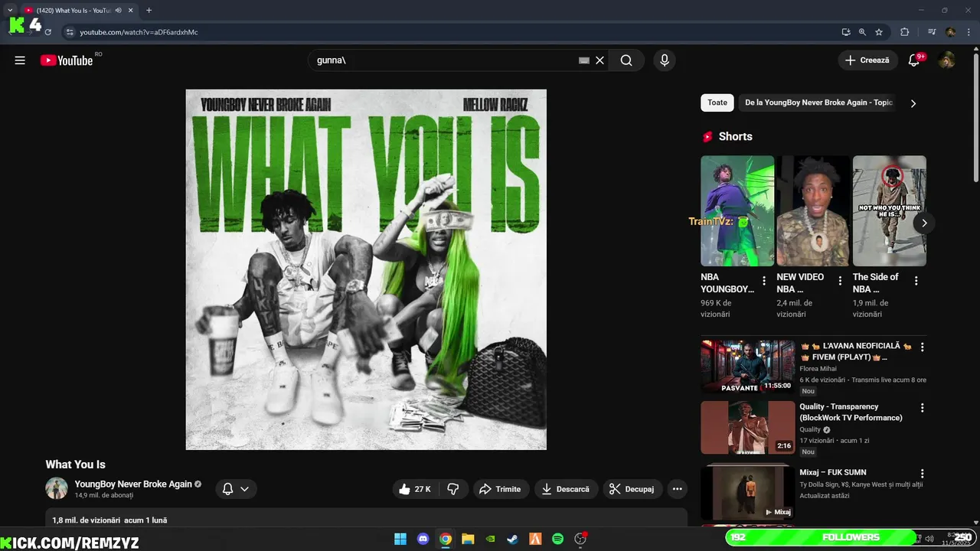Open the YouTube hamburger guide menu
Viewport: 980px width, 551px height.
20,60
